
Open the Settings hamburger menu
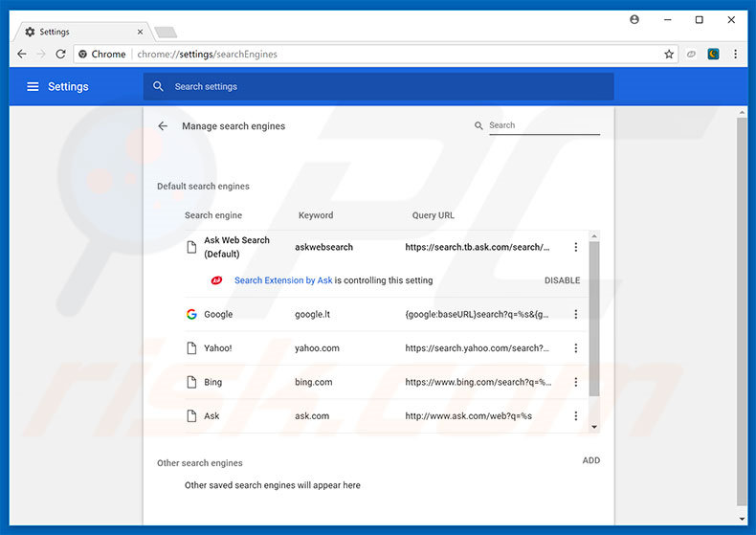(33, 87)
